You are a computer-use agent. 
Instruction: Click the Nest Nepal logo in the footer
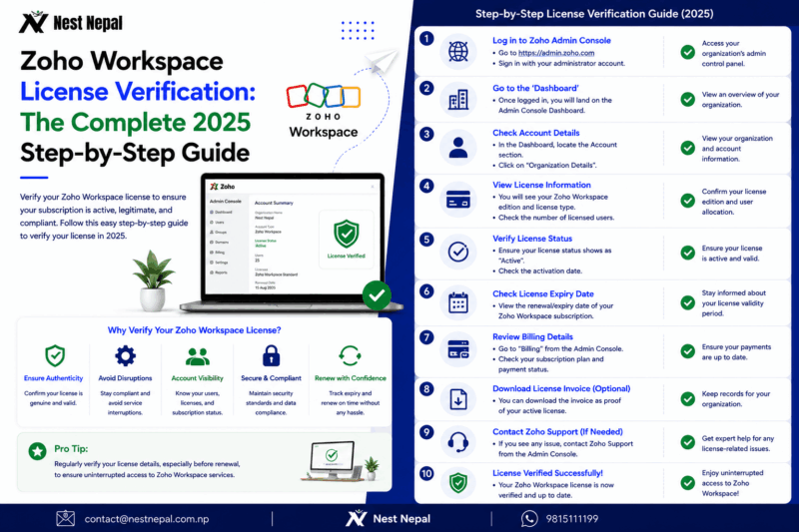point(388,518)
